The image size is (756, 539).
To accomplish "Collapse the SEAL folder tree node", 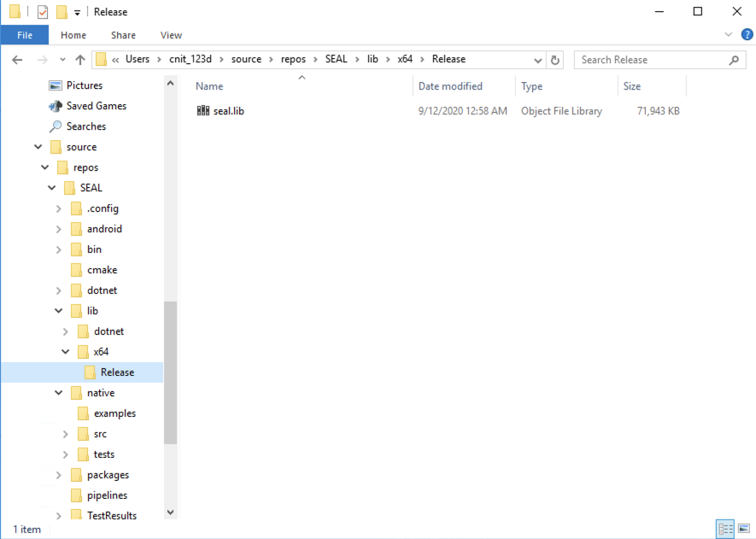I will [x=51, y=188].
